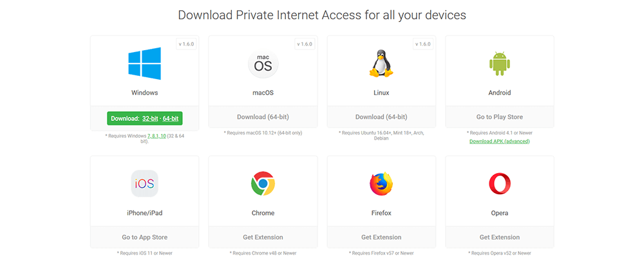
Task: Click macOS Download (64-bit) button
Action: click(x=263, y=117)
